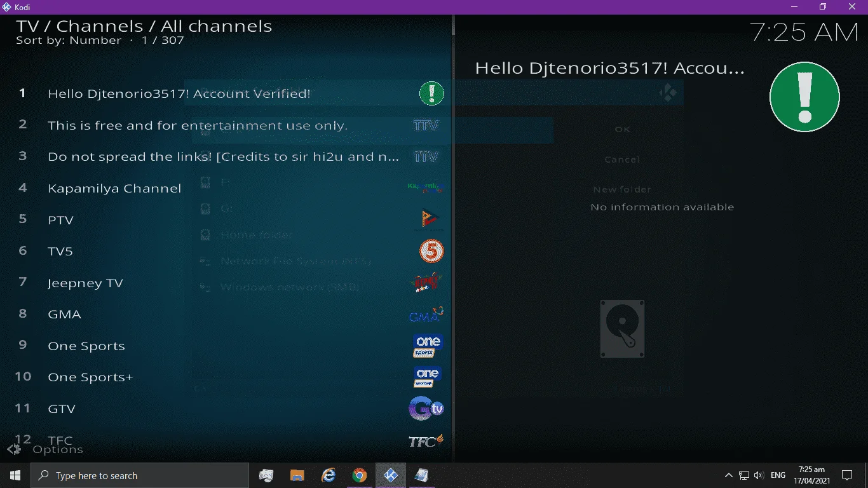Open One Sports via its logo
The width and height of the screenshot is (868, 488).
428,346
